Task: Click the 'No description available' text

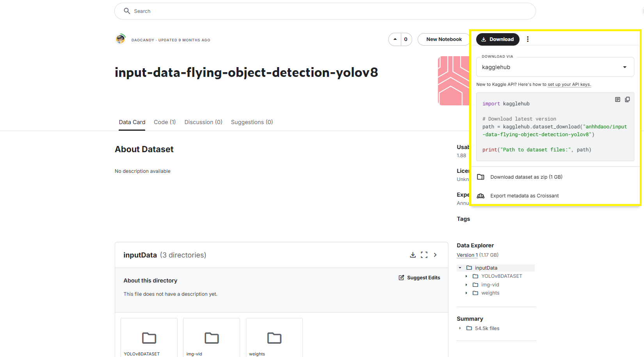Action: click(x=142, y=171)
